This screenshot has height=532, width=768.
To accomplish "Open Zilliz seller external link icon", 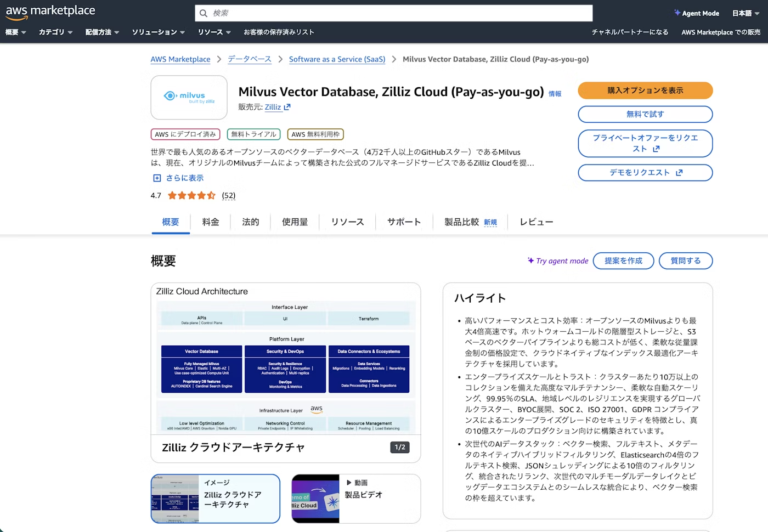I will point(287,107).
